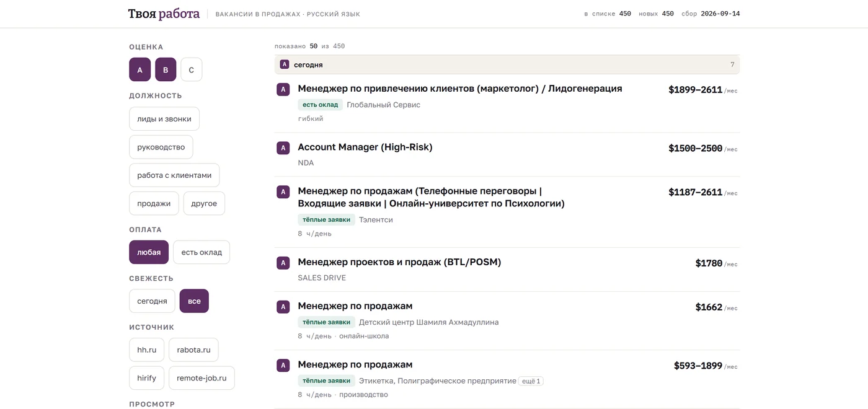Click salary '$593–1899'
The image size is (868, 409).
[698, 366]
